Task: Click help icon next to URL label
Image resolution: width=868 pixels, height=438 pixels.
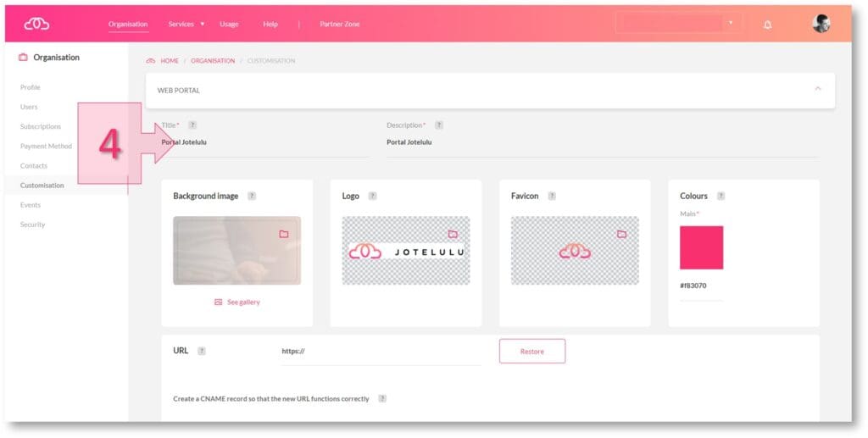Action: [202, 351]
